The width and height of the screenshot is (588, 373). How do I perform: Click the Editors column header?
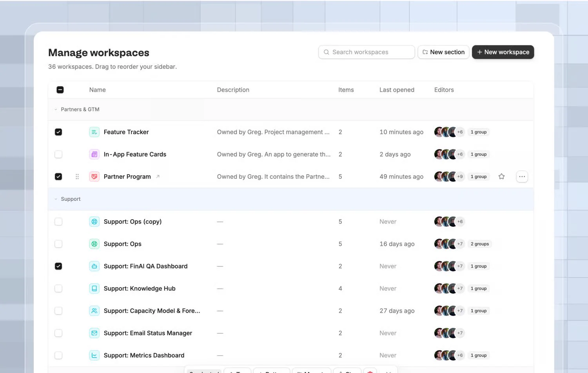click(x=444, y=90)
